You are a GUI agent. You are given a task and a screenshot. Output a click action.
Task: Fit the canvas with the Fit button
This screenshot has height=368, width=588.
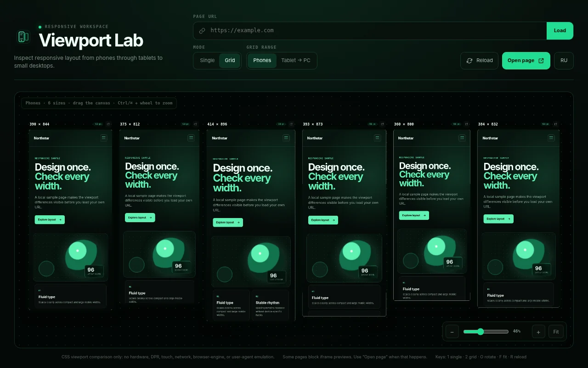[556, 332]
